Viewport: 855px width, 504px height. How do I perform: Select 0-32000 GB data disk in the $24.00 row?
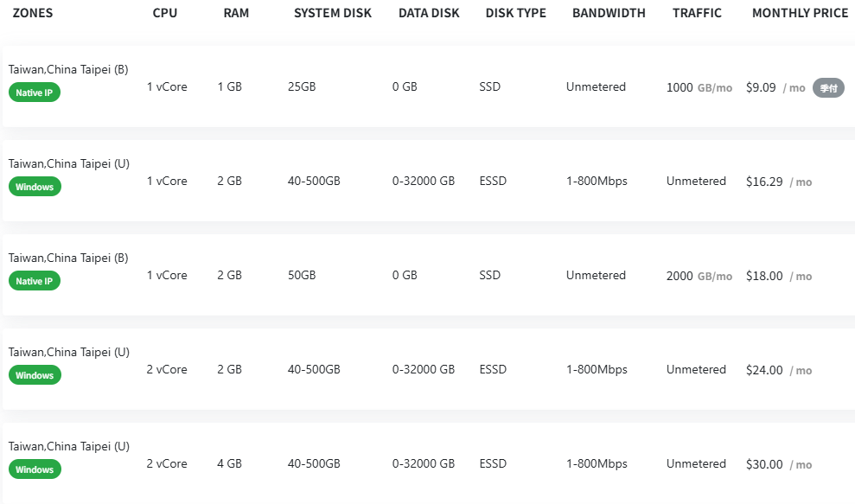[423, 369]
